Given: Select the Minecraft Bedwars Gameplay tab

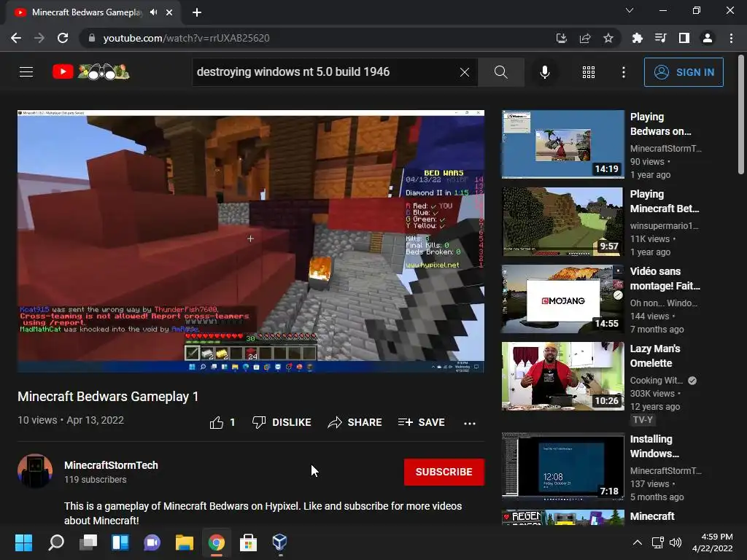Looking at the screenshot, I should click(93, 13).
